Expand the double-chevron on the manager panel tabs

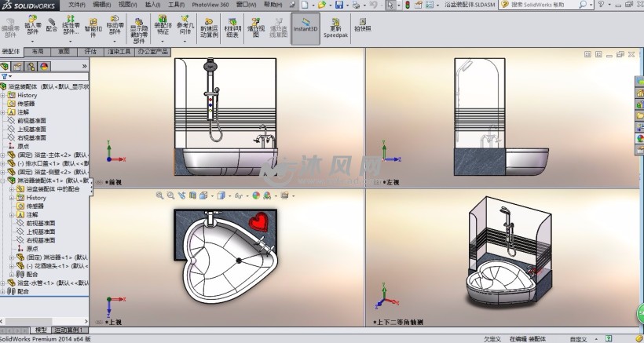pos(85,66)
